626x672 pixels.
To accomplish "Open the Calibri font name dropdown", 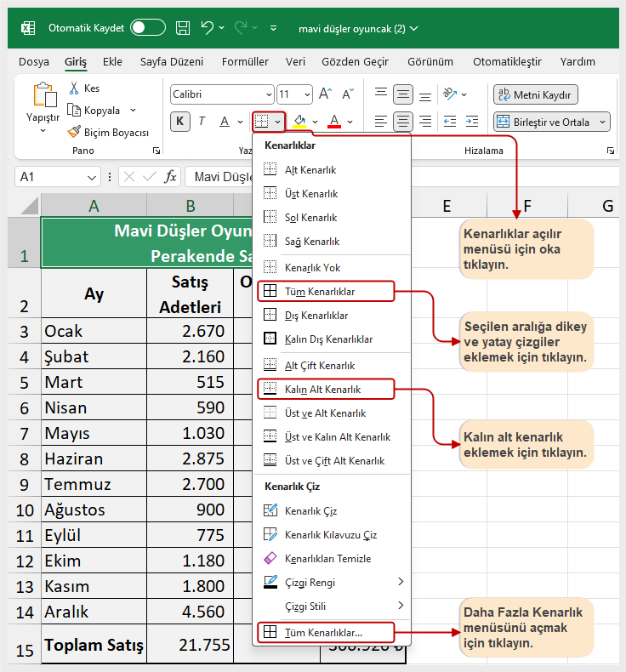I will [x=269, y=94].
